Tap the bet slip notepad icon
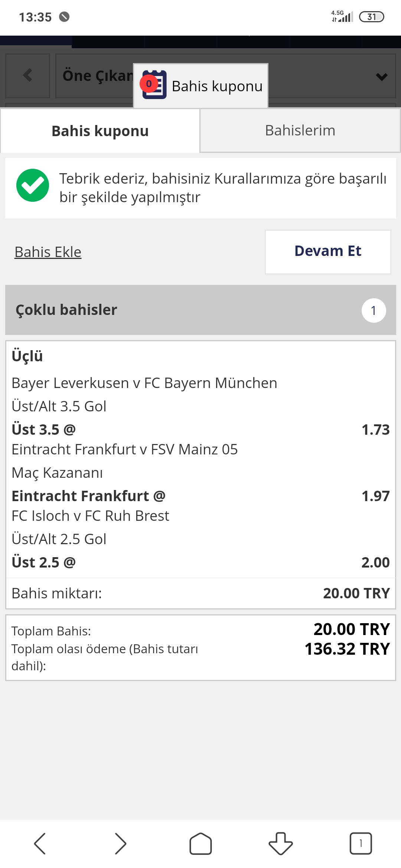The width and height of the screenshot is (401, 868). (x=154, y=85)
